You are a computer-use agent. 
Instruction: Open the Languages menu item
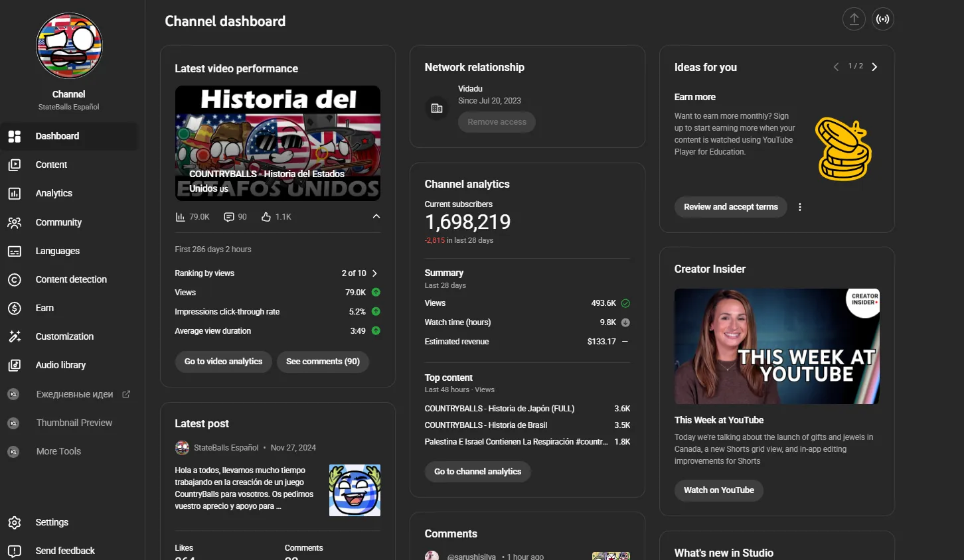[x=70, y=251]
